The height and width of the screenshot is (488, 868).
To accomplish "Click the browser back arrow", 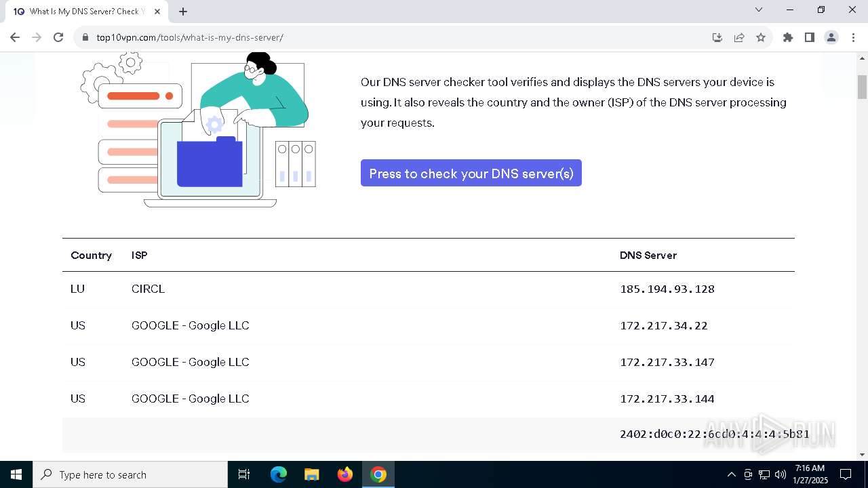I will [x=15, y=37].
